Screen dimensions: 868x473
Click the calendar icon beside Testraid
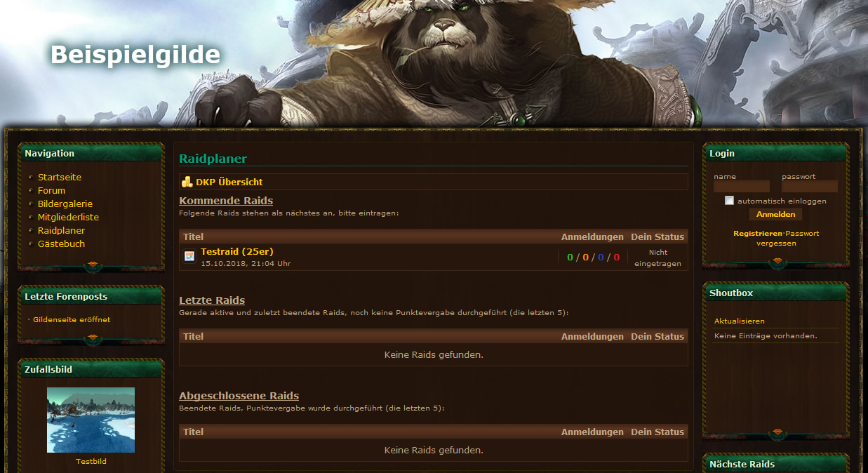pyautogui.click(x=189, y=256)
